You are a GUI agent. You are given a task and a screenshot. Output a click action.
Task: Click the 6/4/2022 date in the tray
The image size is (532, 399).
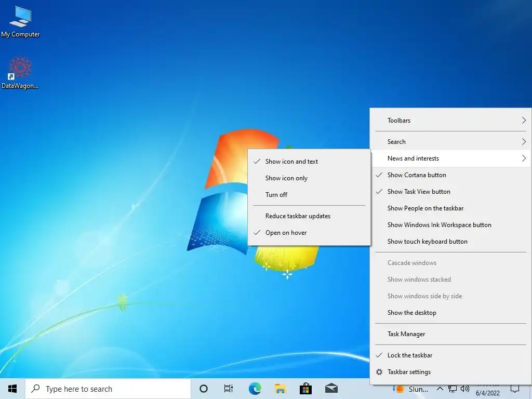click(x=487, y=393)
